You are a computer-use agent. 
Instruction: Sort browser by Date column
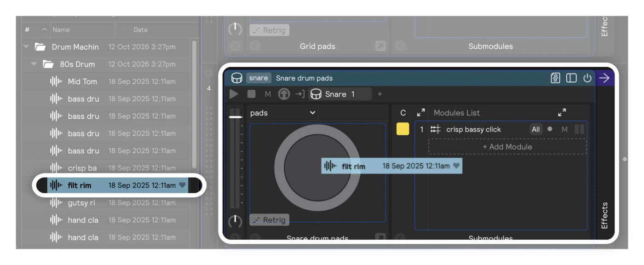[x=141, y=29]
